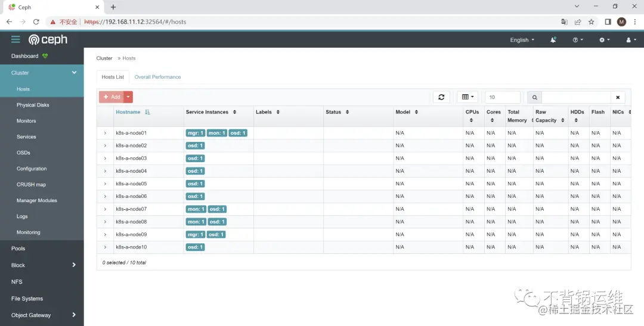644x326 pixels.
Task: Collapse the Cluster menu section
Action: (75, 73)
